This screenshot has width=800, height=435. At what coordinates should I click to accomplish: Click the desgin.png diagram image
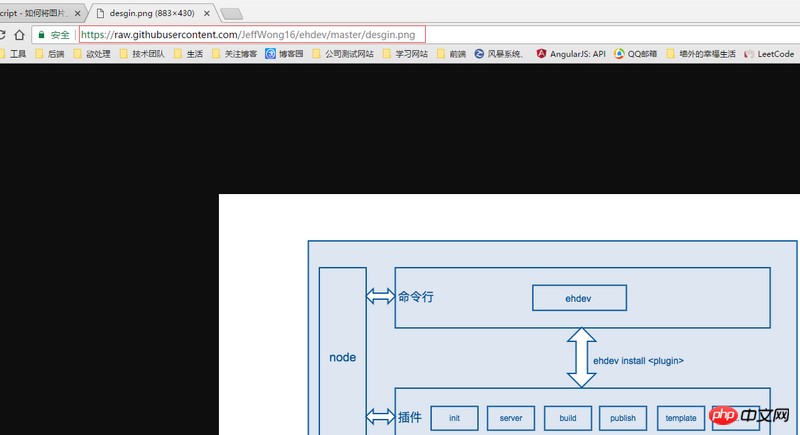tap(509, 314)
